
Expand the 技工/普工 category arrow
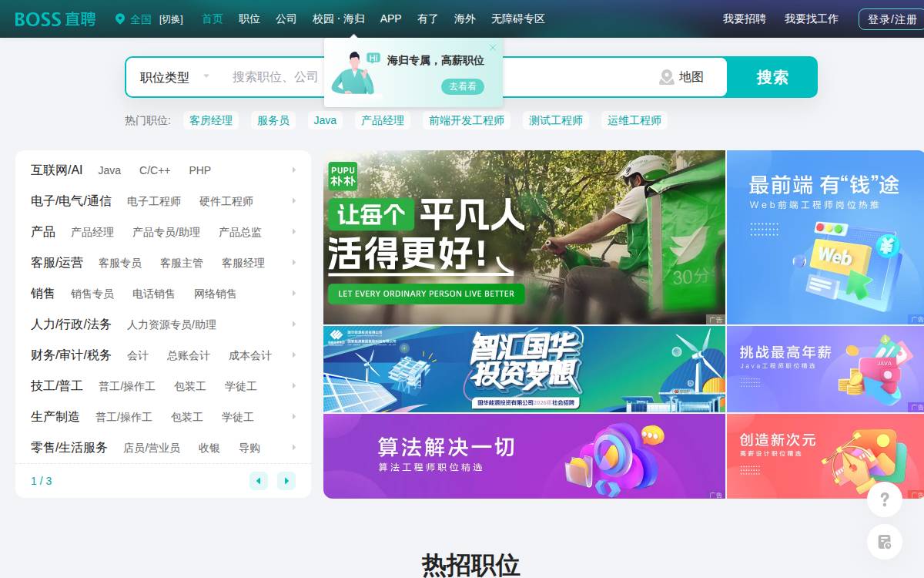pyautogui.click(x=294, y=385)
